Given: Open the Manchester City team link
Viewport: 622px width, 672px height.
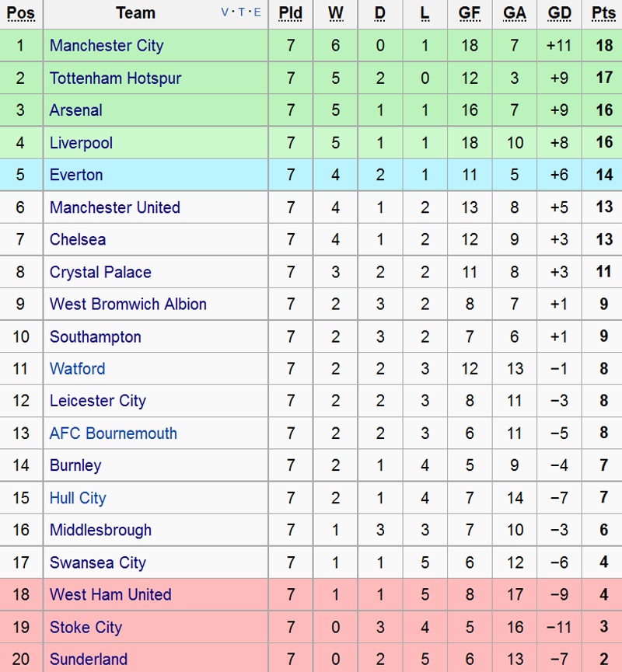Looking at the screenshot, I should 107,46.
